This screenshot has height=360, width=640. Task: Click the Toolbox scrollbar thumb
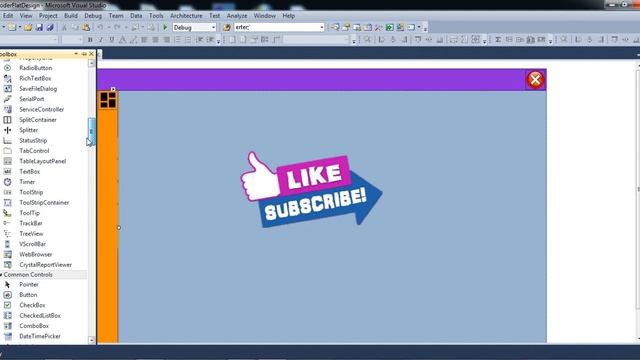pos(92,131)
